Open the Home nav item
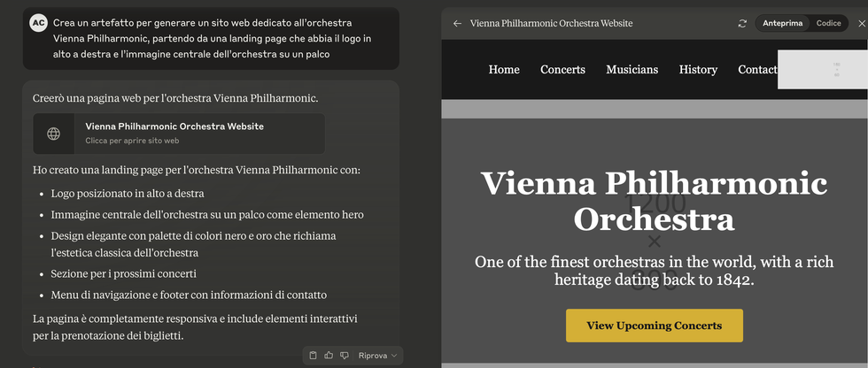The height and width of the screenshot is (368, 868). 504,70
